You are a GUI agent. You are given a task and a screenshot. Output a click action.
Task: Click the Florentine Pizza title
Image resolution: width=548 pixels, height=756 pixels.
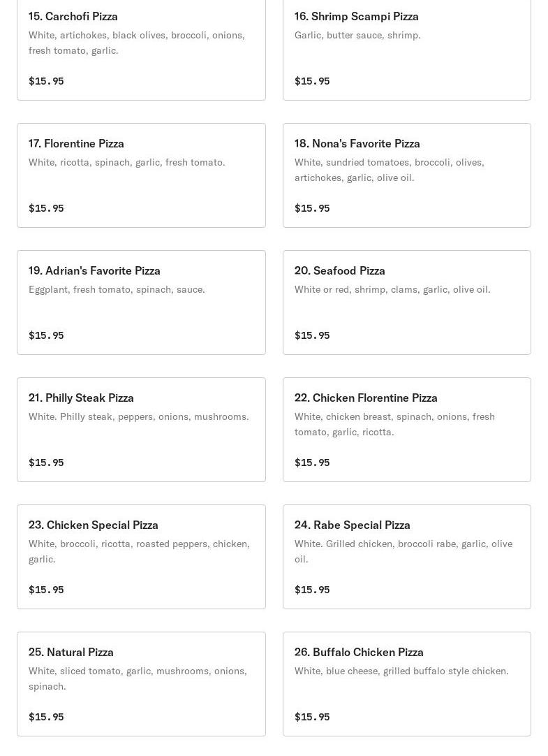pos(76,143)
